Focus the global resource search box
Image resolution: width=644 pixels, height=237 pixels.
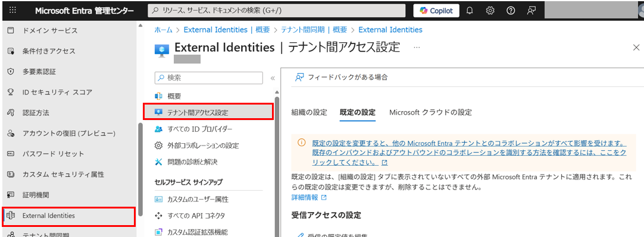(276, 11)
